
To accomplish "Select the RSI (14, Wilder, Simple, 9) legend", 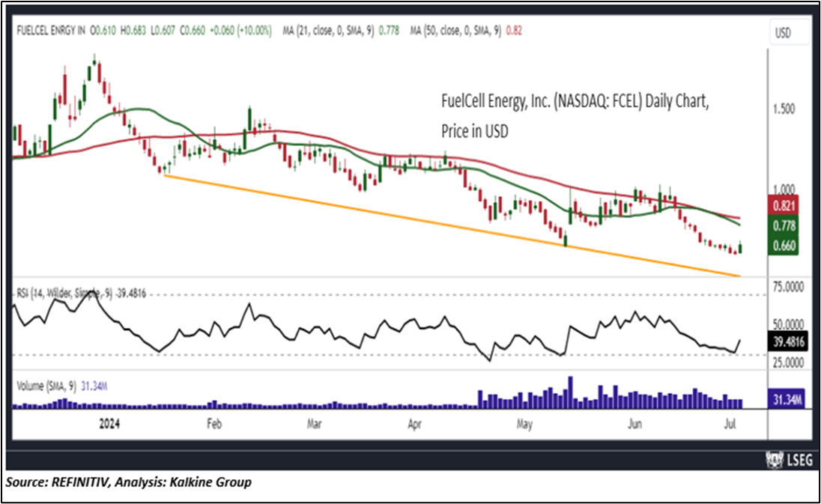I will coord(81,294).
